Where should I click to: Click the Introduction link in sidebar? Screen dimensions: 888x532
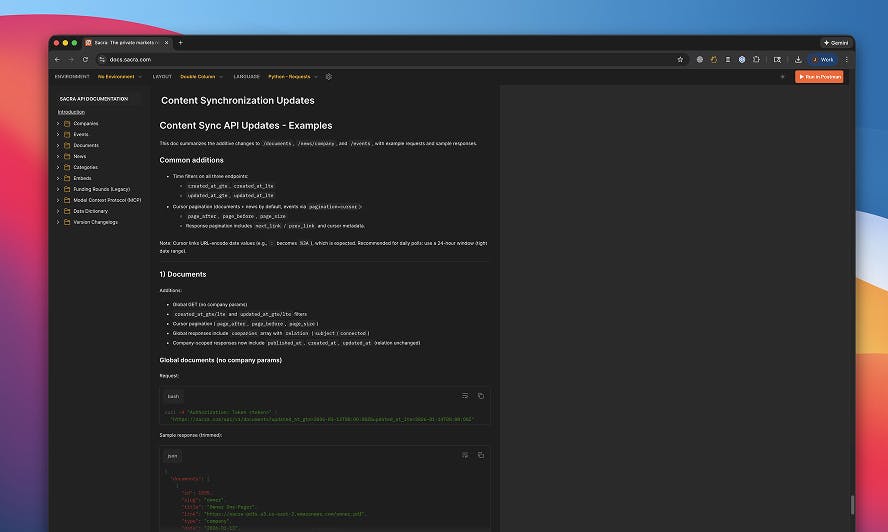[x=71, y=112]
